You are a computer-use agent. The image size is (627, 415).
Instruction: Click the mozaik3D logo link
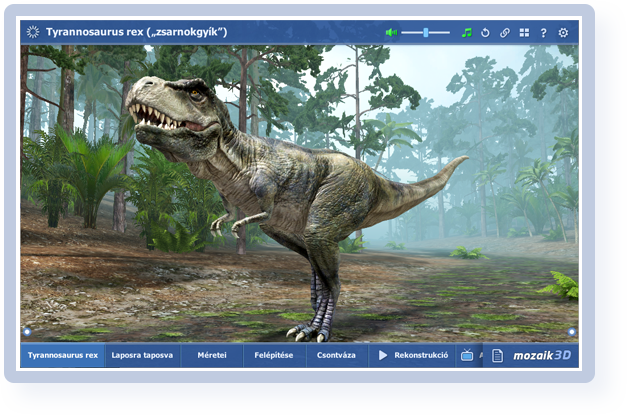pyautogui.click(x=541, y=355)
